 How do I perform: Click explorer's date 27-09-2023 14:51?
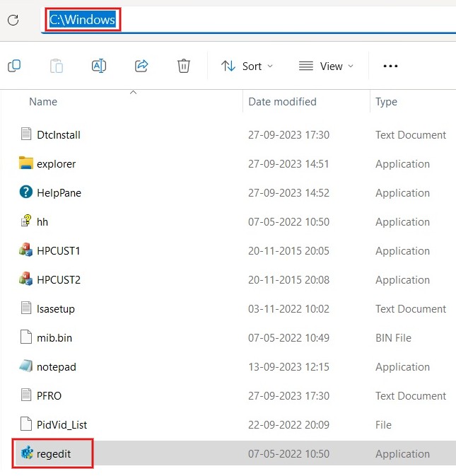pyautogui.click(x=288, y=164)
